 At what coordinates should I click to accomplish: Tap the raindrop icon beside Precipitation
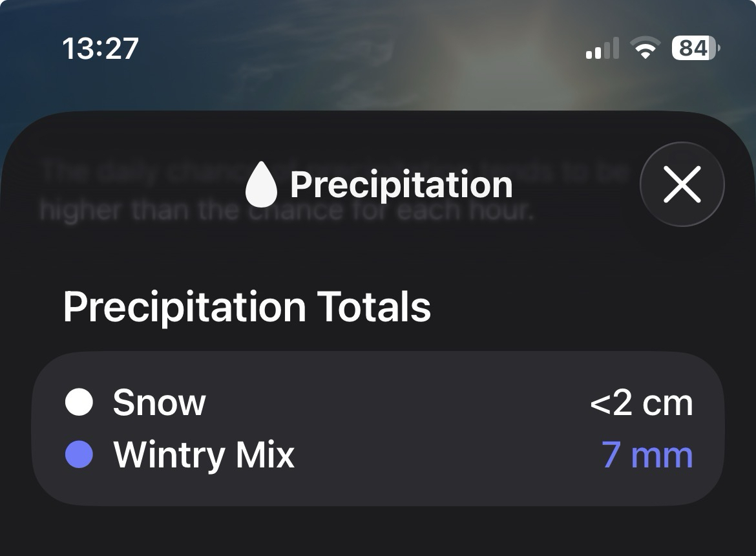point(261,185)
